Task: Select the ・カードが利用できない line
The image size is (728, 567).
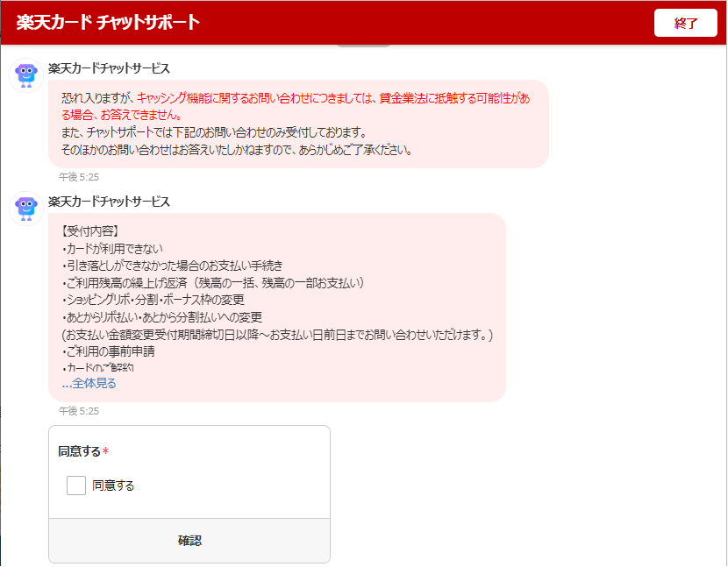Action: (112, 249)
